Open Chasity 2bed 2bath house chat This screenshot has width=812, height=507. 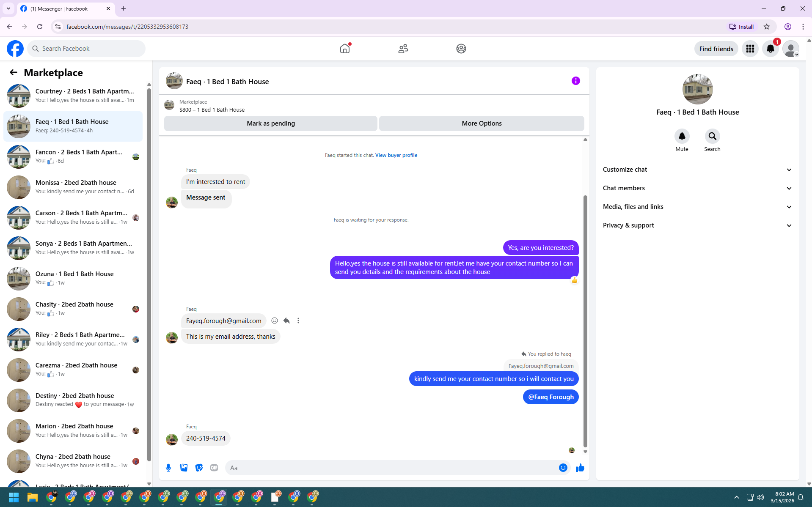[x=73, y=309]
